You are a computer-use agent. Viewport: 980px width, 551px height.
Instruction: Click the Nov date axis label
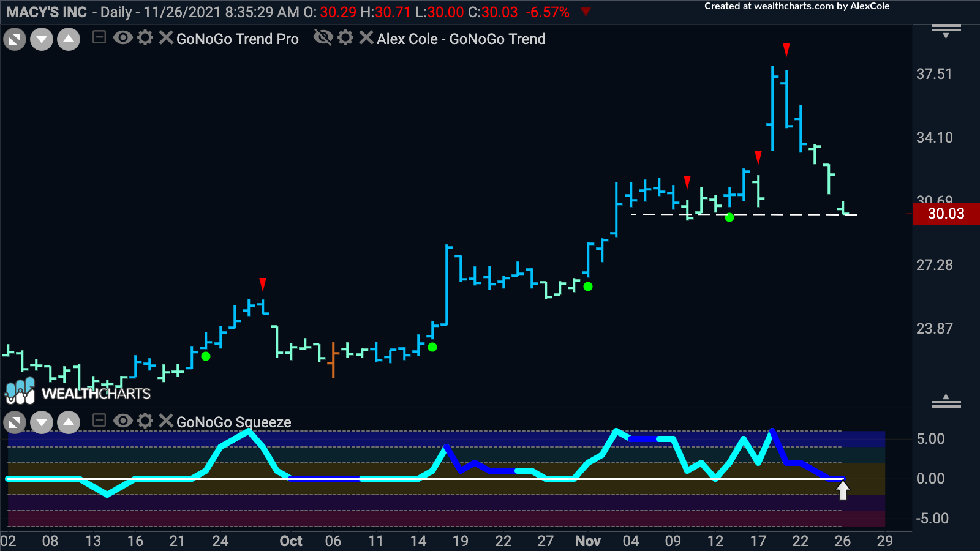tap(588, 541)
